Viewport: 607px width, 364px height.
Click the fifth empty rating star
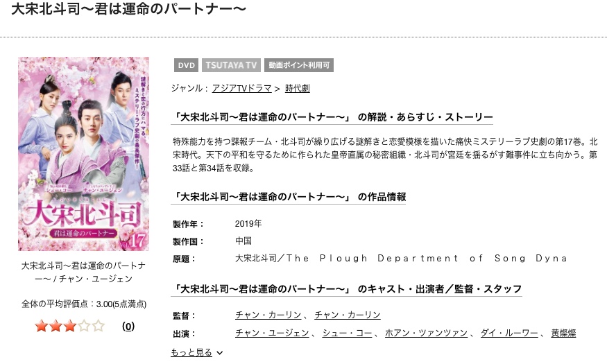99,326
